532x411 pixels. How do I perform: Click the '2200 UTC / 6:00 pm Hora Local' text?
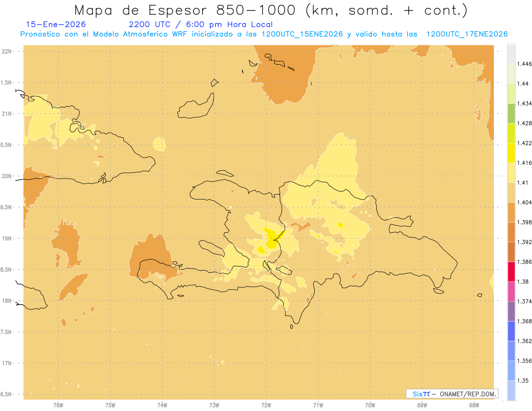[200, 24]
